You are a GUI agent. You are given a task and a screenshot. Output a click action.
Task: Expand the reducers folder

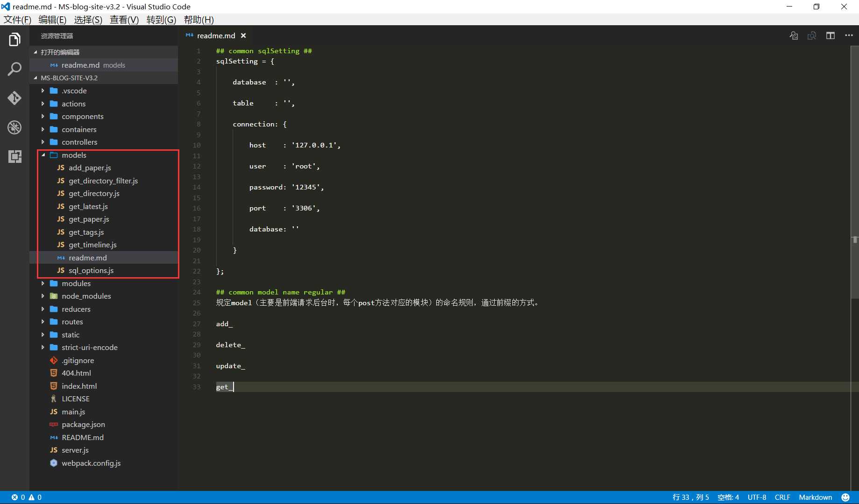pyautogui.click(x=43, y=309)
